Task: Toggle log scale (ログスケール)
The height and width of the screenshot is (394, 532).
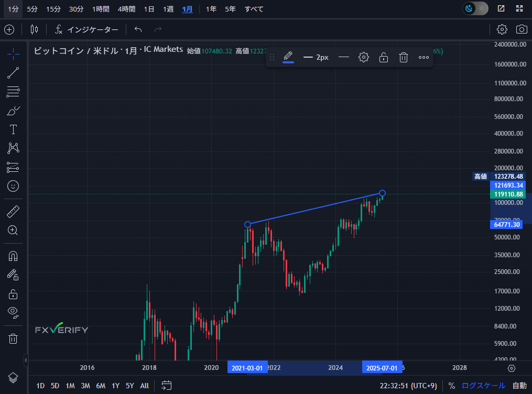Action: pos(483,386)
